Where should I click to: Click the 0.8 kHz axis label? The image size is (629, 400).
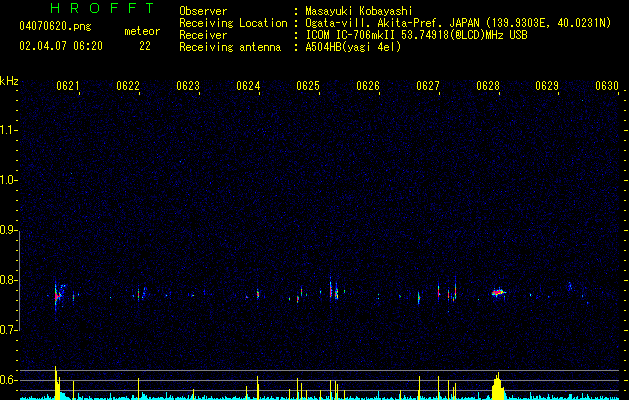[8, 280]
